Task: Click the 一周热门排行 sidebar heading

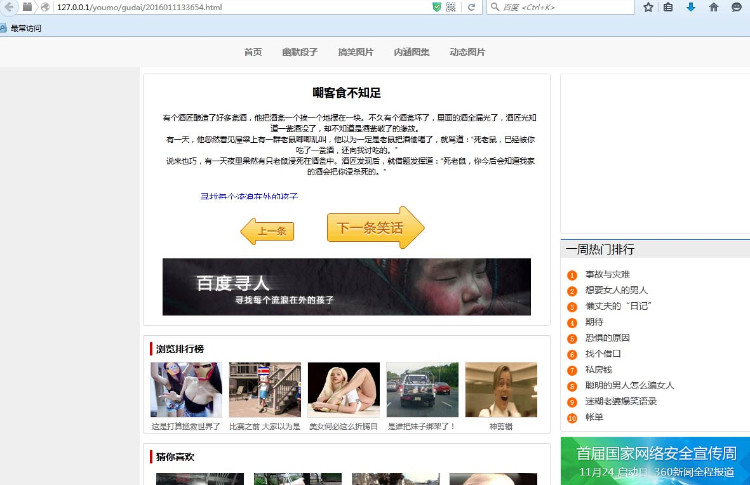Action: click(600, 249)
